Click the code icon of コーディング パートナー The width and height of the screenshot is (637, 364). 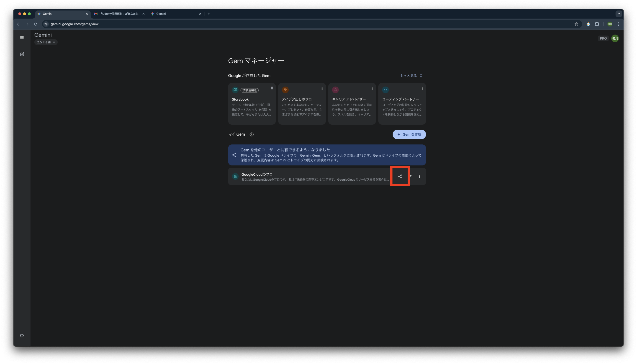pos(385,90)
